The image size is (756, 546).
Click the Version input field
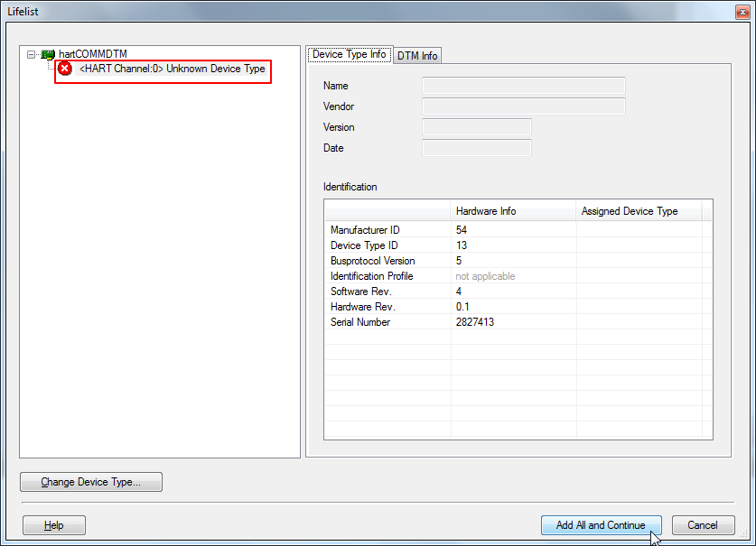[477, 127]
